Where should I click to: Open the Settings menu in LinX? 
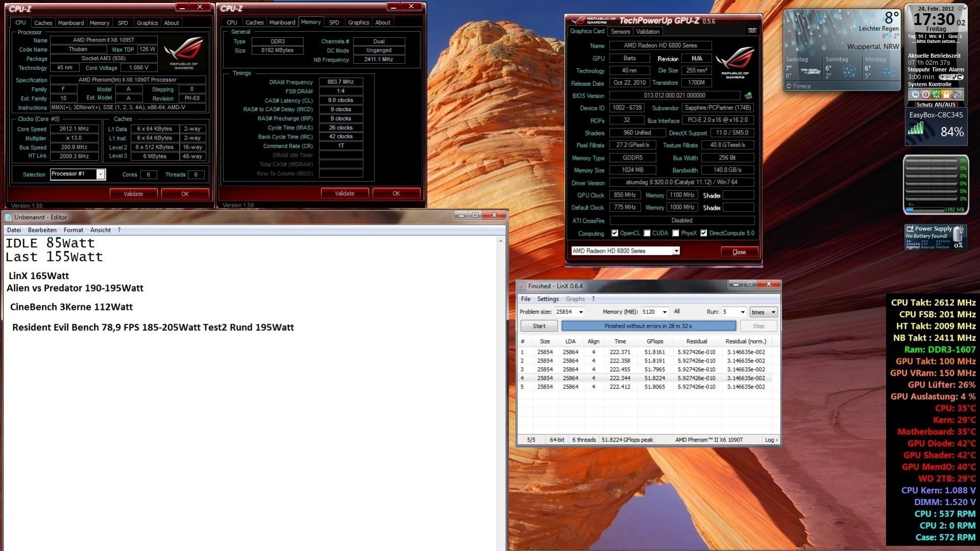(x=547, y=299)
